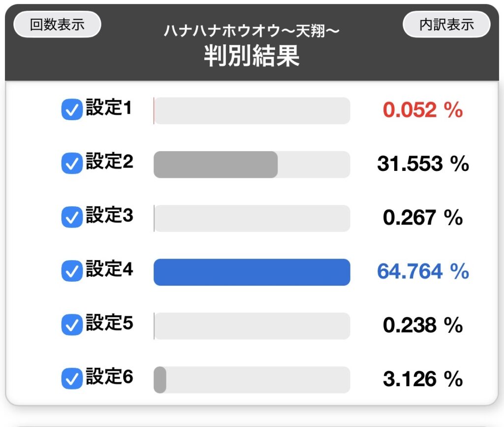Tap the 3.126 % result value

click(x=423, y=379)
